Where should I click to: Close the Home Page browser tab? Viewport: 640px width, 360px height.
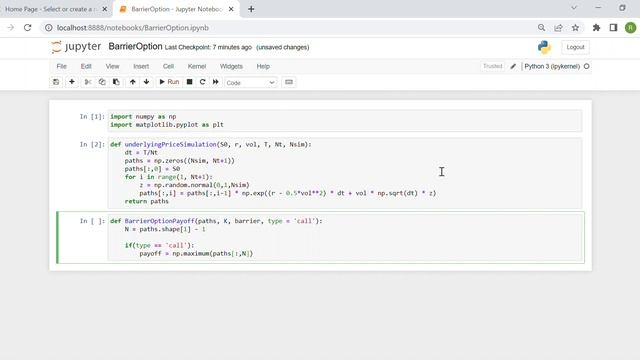coord(104,9)
